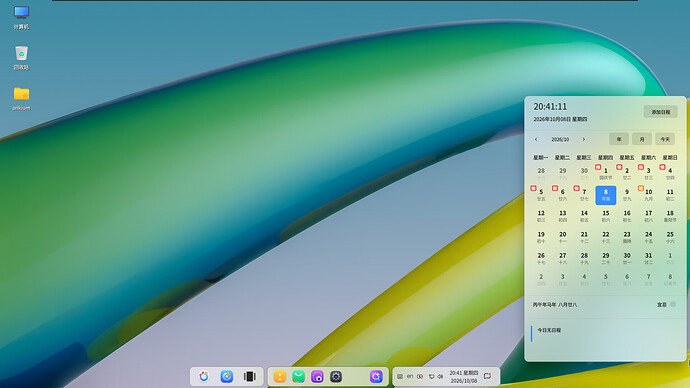
Task: Open the purple screenshot tool icon
Action: pos(317,376)
